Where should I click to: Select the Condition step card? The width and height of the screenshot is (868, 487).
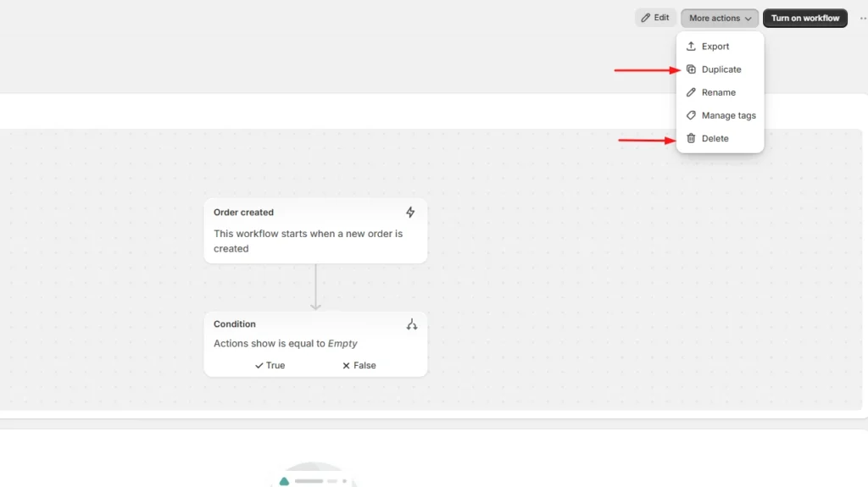[315, 344]
